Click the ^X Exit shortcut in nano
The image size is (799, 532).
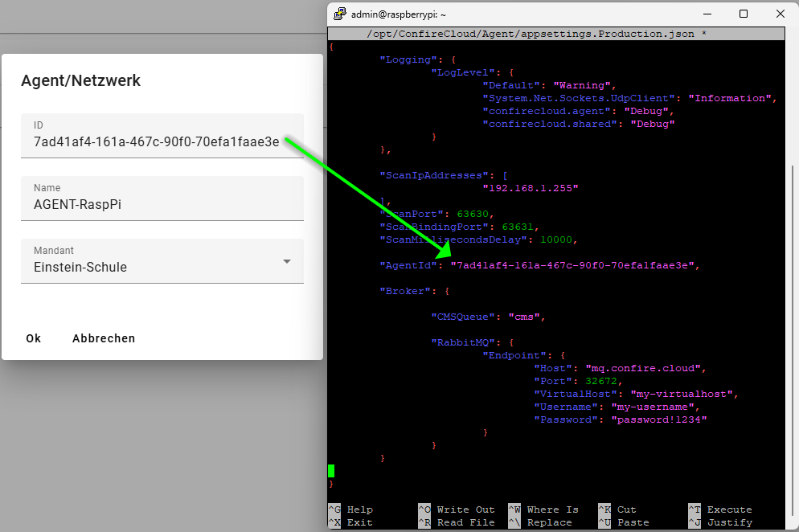[350, 522]
